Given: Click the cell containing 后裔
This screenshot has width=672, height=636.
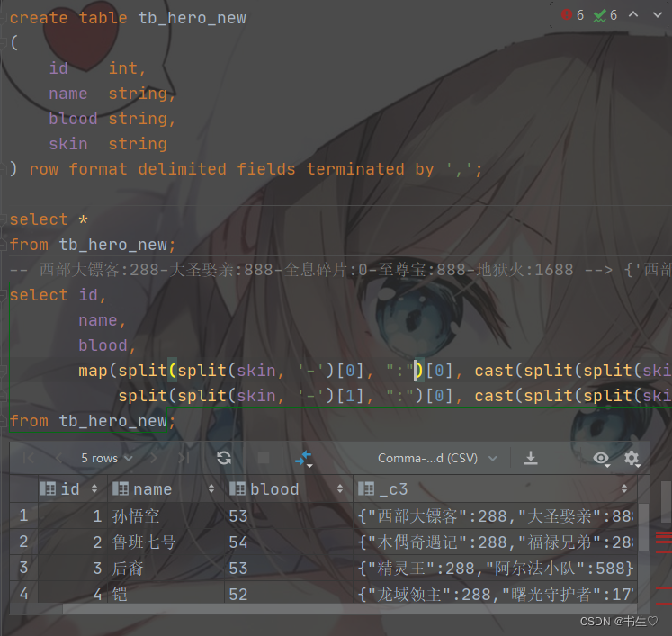Looking at the screenshot, I should (x=166, y=568).
